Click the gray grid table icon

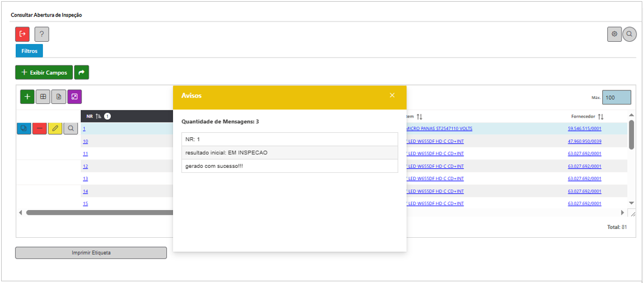tap(43, 97)
